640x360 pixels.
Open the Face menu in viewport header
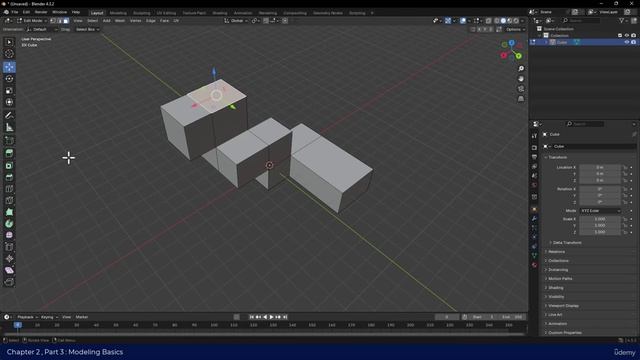tap(164, 20)
